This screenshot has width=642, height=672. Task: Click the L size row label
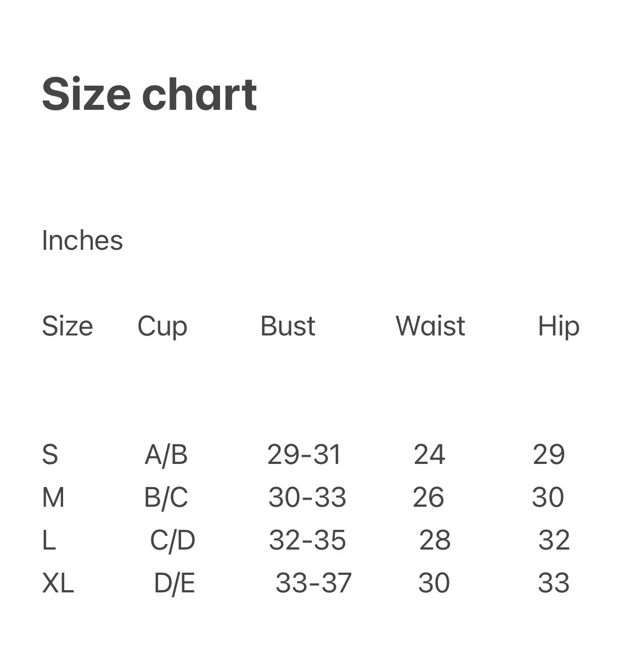[x=49, y=540]
